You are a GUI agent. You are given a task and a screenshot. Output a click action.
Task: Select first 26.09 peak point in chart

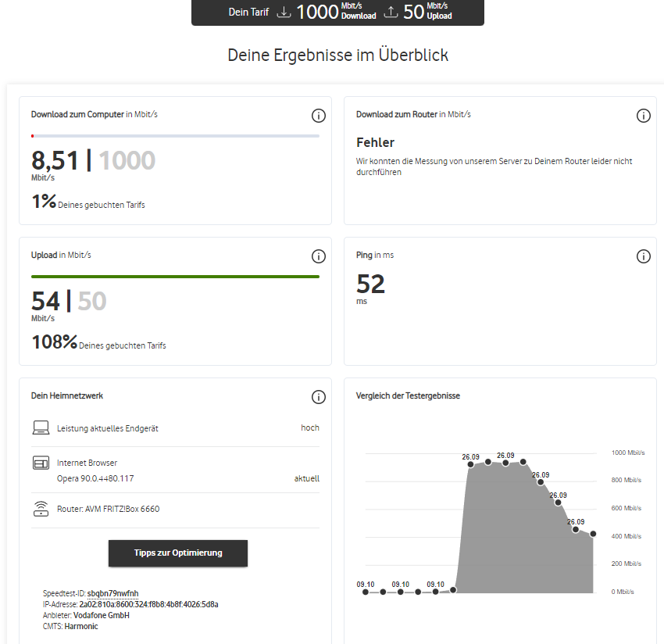pos(470,464)
